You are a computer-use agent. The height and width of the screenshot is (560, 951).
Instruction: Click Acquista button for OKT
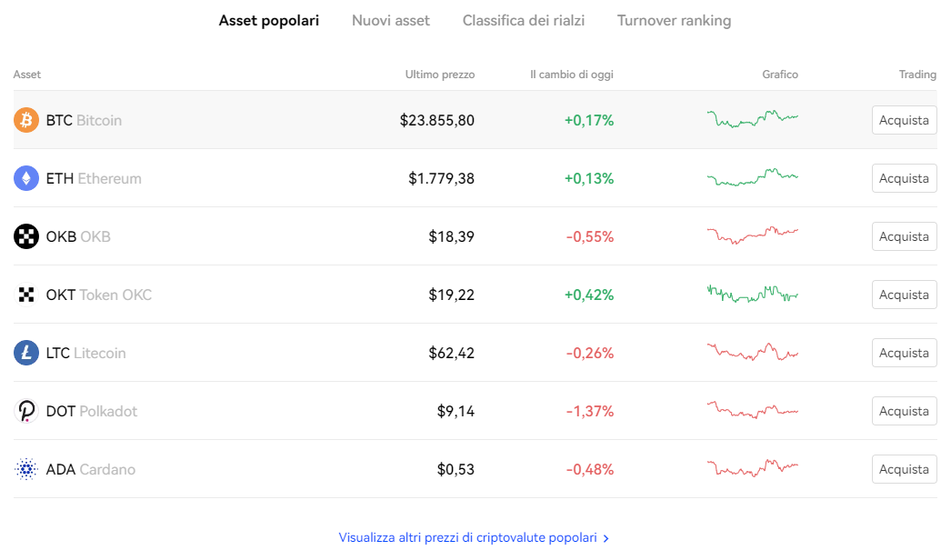pos(904,295)
